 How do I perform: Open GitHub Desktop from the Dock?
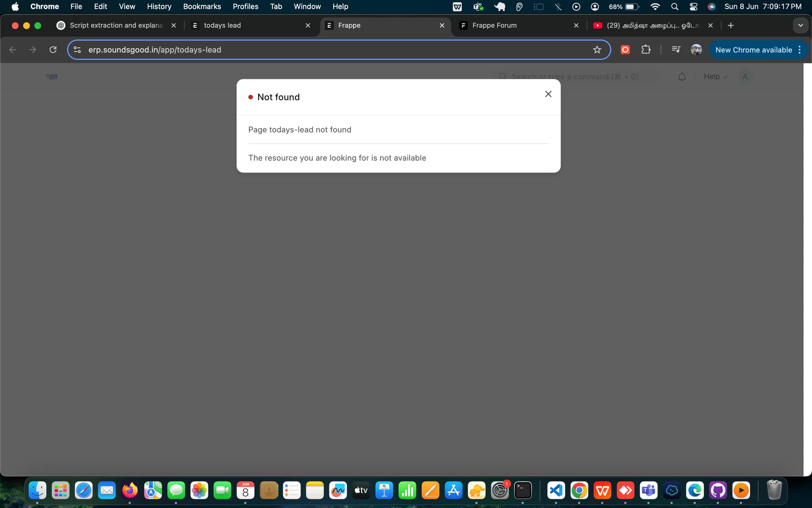click(x=718, y=491)
